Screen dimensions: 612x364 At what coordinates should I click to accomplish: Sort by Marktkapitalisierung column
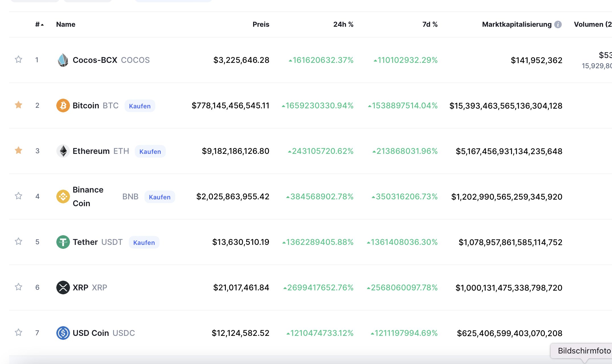[517, 24]
